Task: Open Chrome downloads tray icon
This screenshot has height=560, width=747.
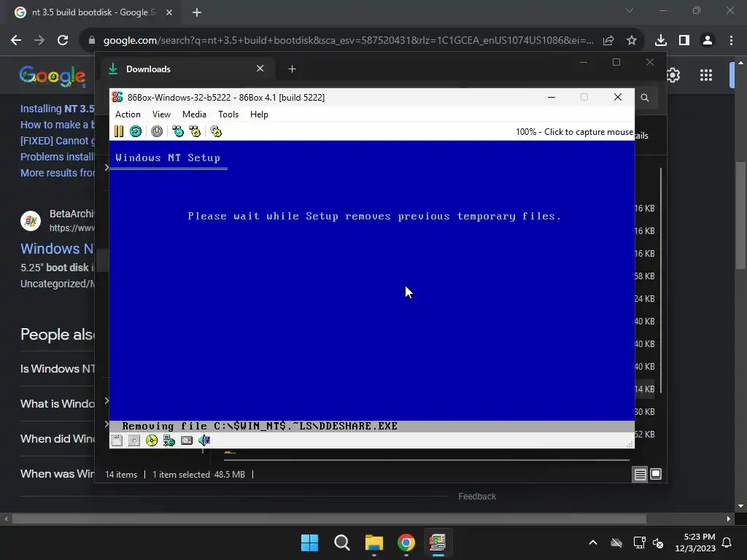Action: (x=660, y=41)
